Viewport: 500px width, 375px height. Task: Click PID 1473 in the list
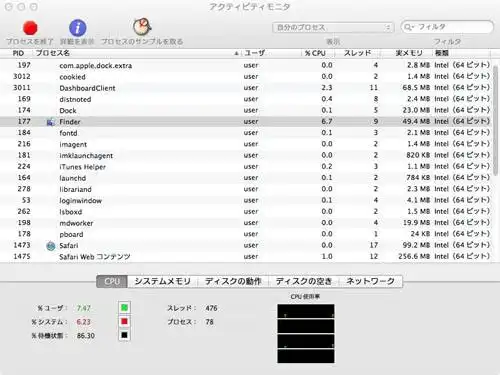[22, 245]
